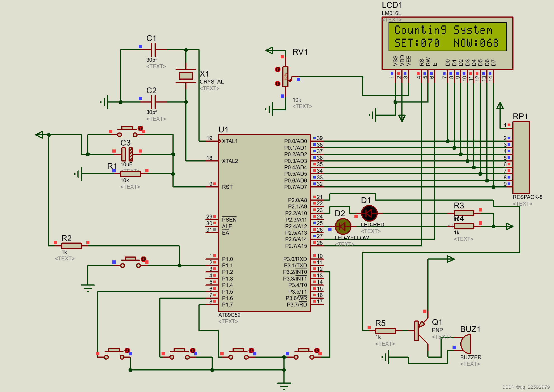Select the U1 AT89C52 microcontroller body
The image size is (554, 392).
click(x=264, y=223)
